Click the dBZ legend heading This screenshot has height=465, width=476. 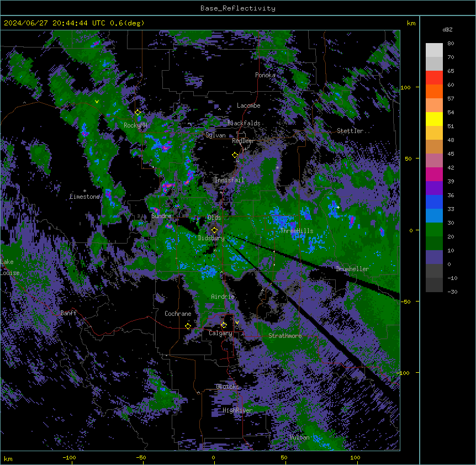coord(447,29)
